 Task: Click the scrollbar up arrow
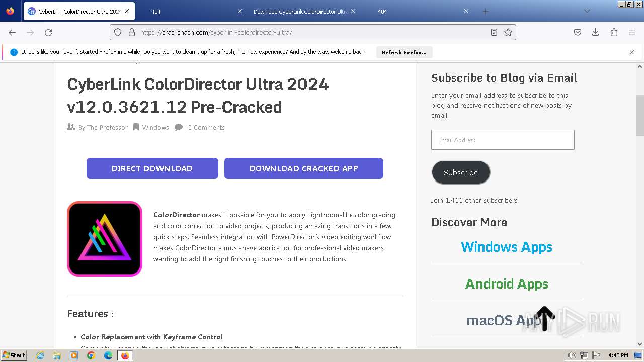point(640,66)
